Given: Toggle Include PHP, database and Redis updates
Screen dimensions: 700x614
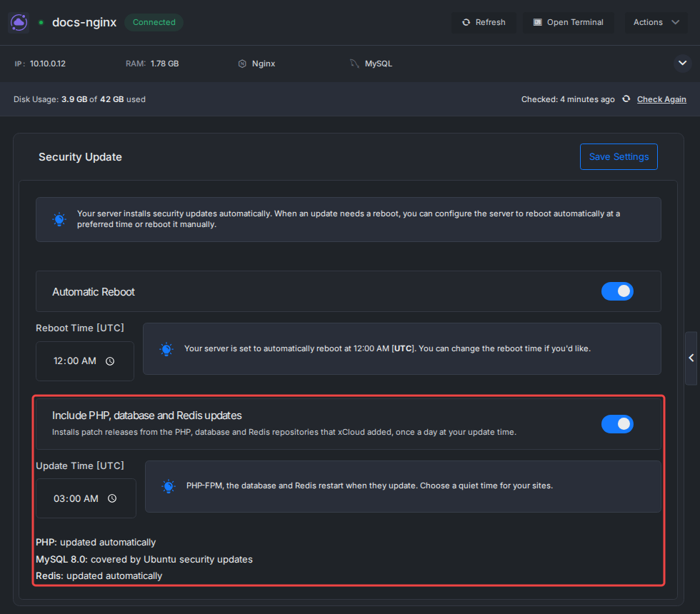Looking at the screenshot, I should (617, 424).
